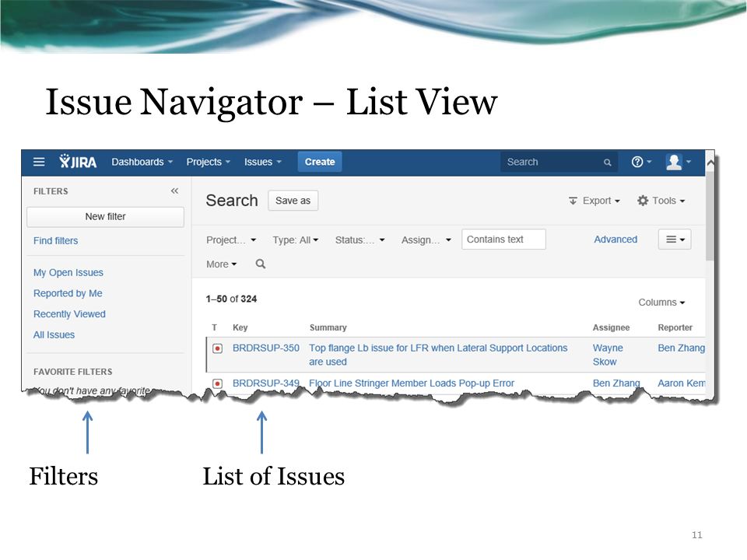Open issue key BRDRSUP-350

pos(266,348)
